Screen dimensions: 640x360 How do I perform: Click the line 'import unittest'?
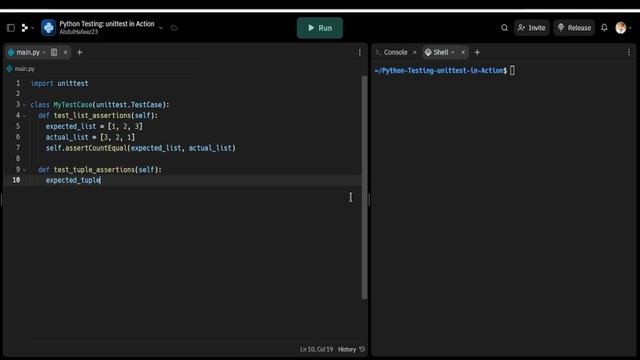coord(60,83)
